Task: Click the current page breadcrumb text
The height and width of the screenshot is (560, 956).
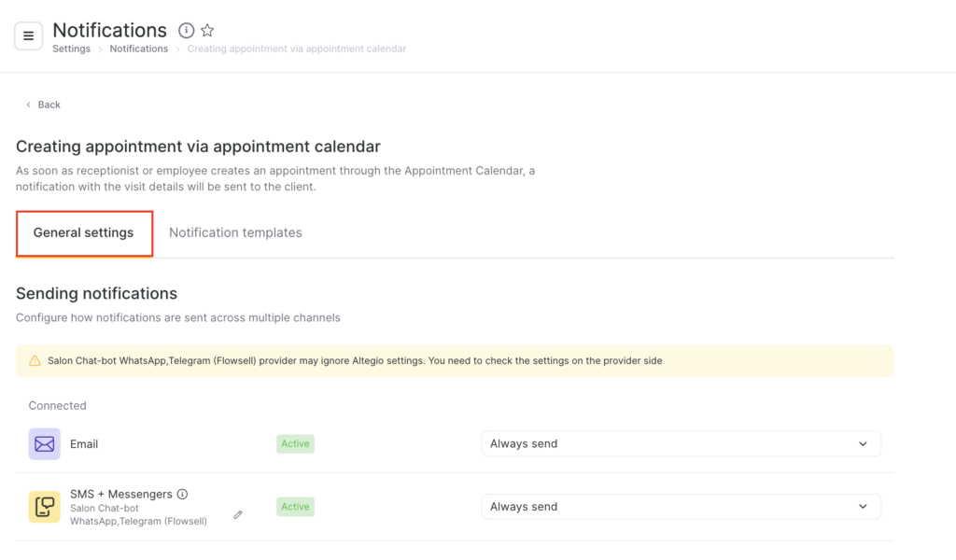Action: (296, 49)
